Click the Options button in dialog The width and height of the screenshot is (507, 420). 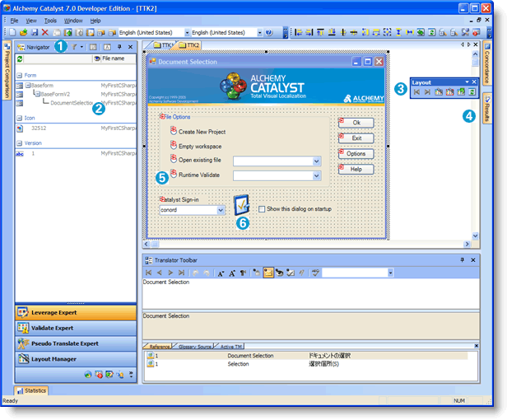point(356,154)
